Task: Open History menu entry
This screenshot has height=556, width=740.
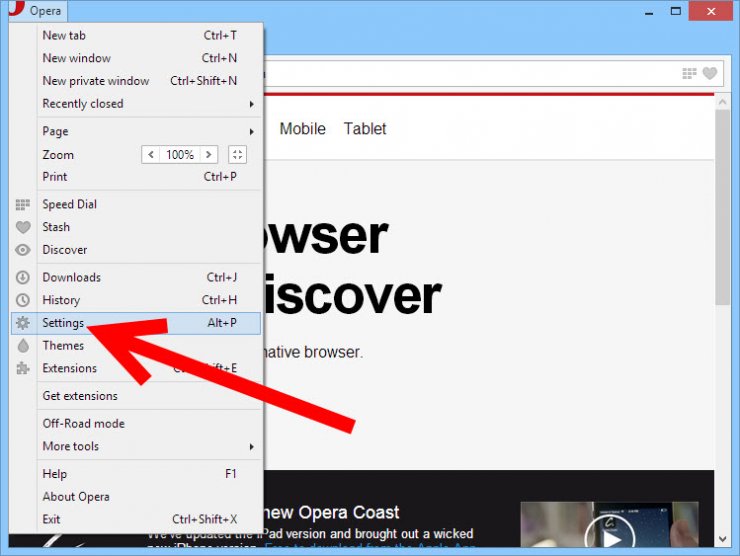Action: point(150,300)
